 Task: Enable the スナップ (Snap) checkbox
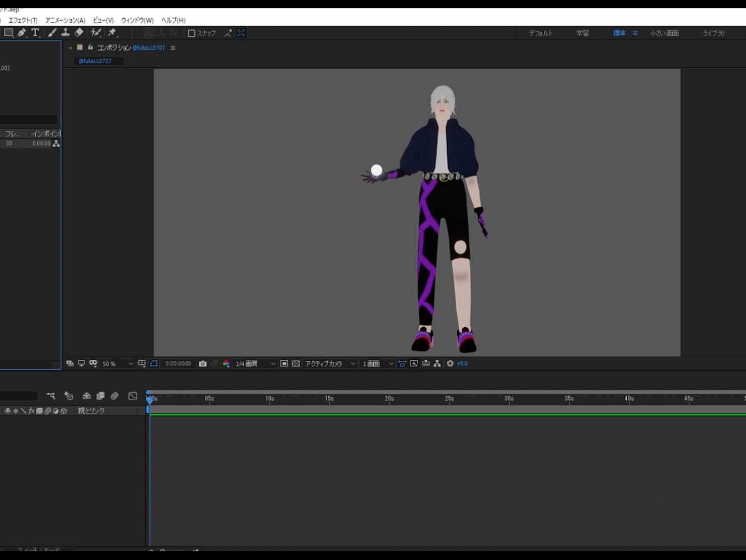tap(191, 33)
